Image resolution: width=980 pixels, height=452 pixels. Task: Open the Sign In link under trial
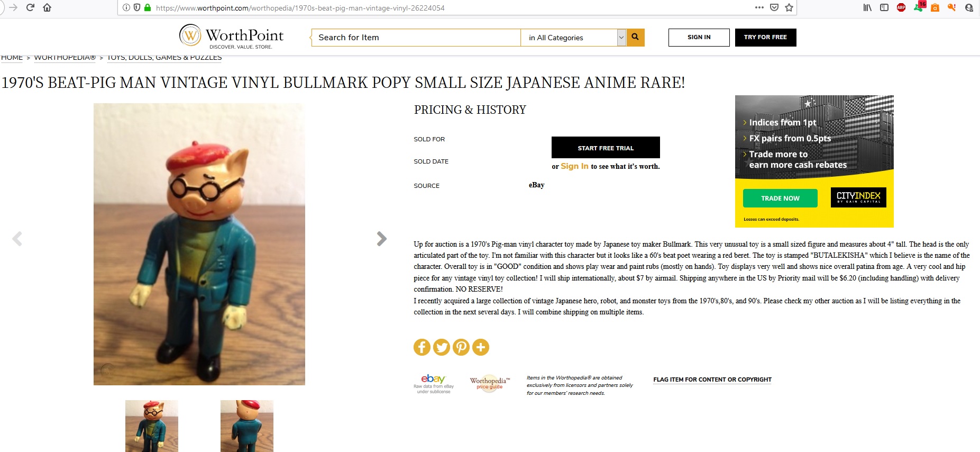click(574, 166)
